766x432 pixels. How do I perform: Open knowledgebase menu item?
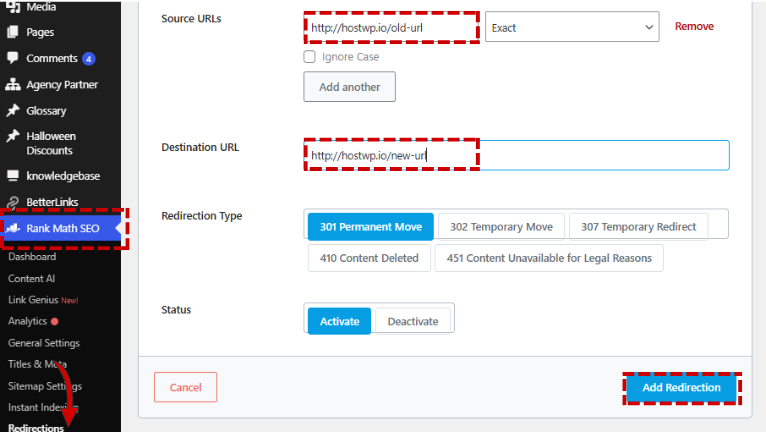[61, 176]
